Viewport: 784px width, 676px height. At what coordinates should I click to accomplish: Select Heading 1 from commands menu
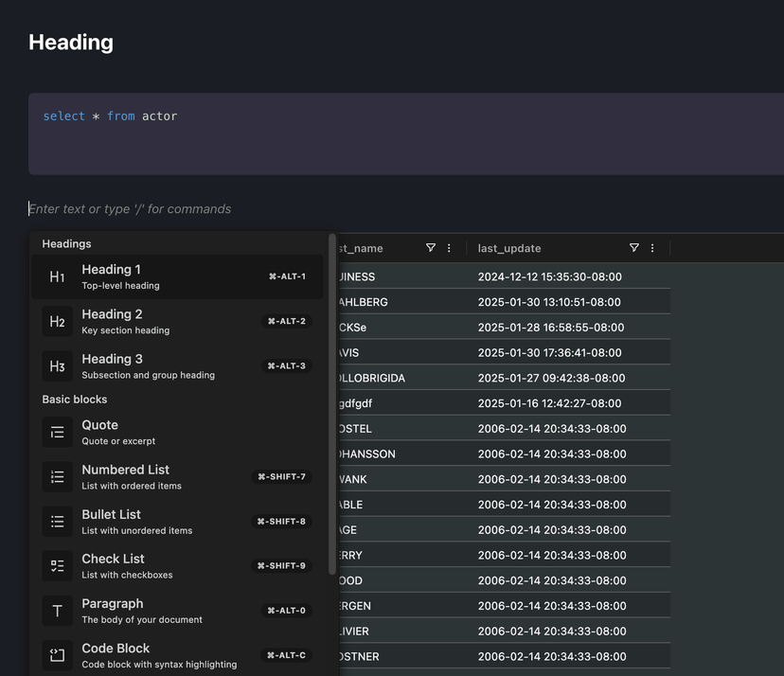click(177, 276)
